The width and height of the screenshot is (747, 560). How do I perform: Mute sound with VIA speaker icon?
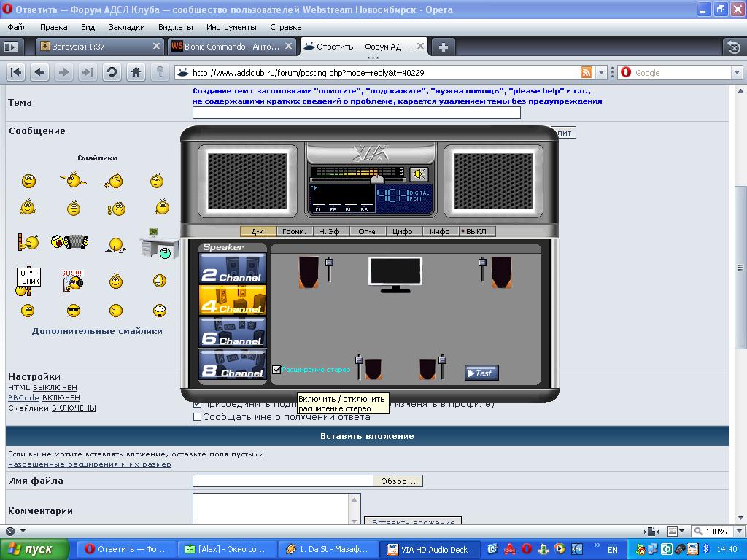pos(419,174)
